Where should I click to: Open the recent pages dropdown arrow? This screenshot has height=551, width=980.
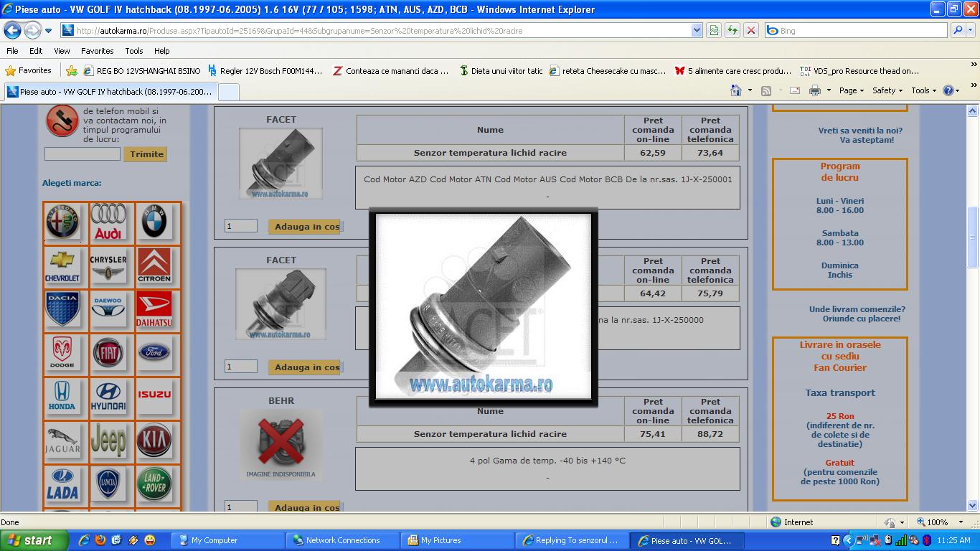click(x=48, y=31)
